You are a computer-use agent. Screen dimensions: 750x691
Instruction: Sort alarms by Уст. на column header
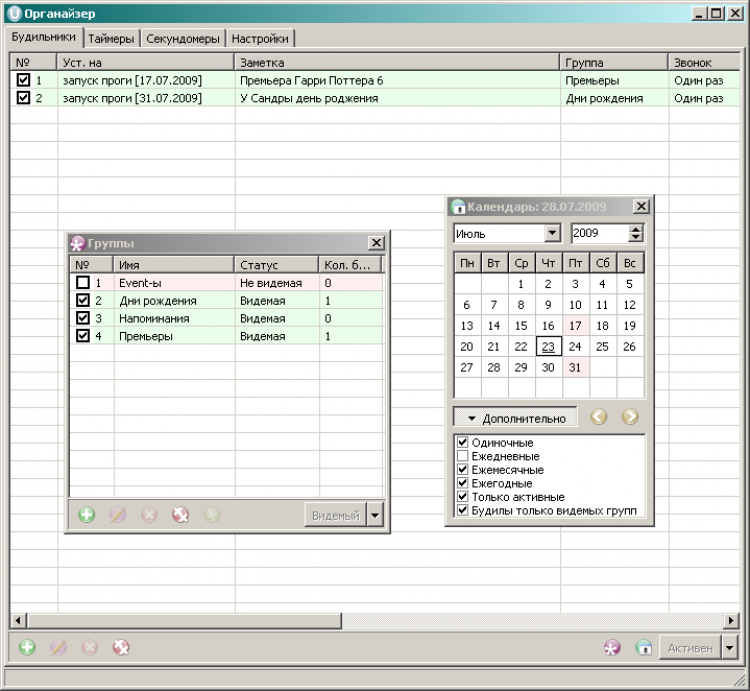(145, 63)
